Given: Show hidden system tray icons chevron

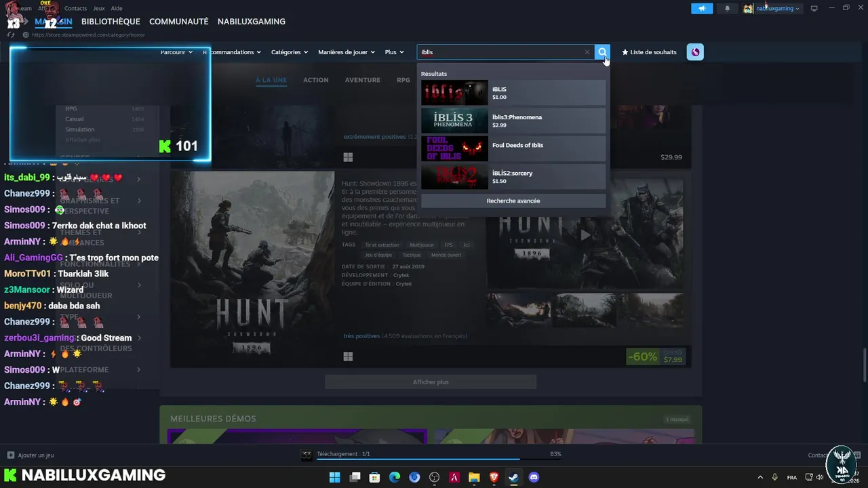Looking at the screenshot, I should click(759, 477).
